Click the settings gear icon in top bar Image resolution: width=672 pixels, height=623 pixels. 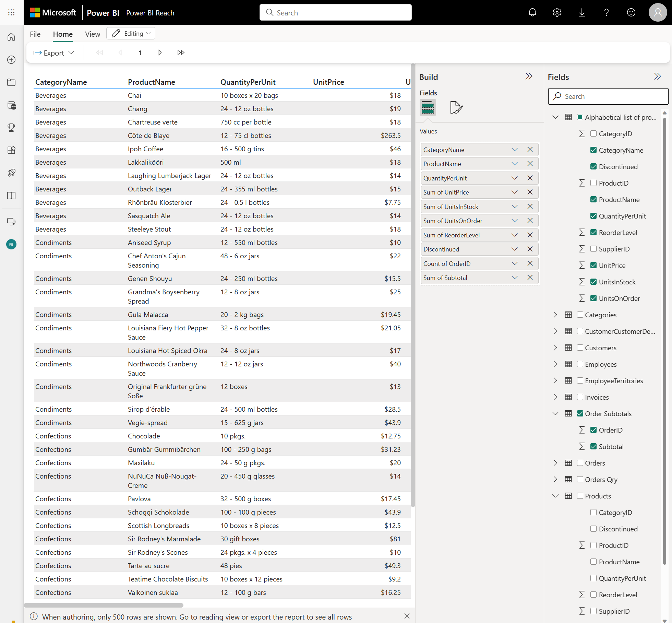(x=556, y=12)
